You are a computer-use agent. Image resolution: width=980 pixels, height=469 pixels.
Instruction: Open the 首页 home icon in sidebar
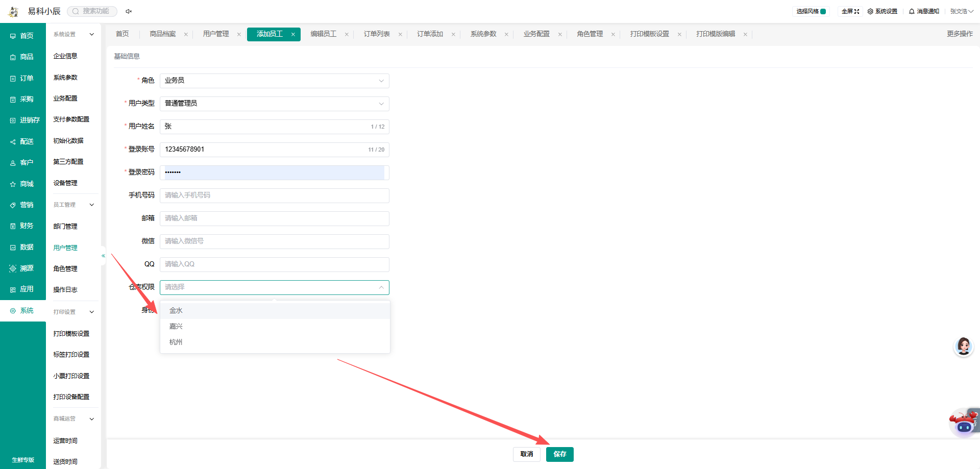[x=13, y=36]
